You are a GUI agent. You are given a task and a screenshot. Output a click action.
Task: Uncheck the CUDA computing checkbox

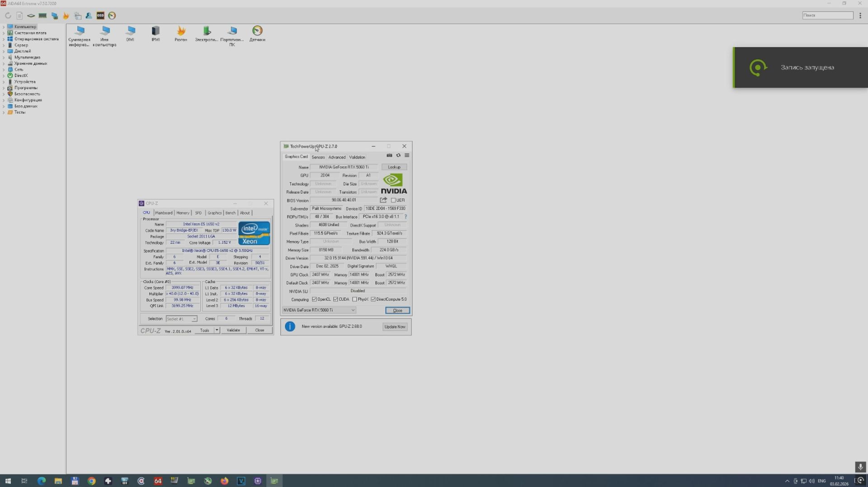click(x=335, y=299)
